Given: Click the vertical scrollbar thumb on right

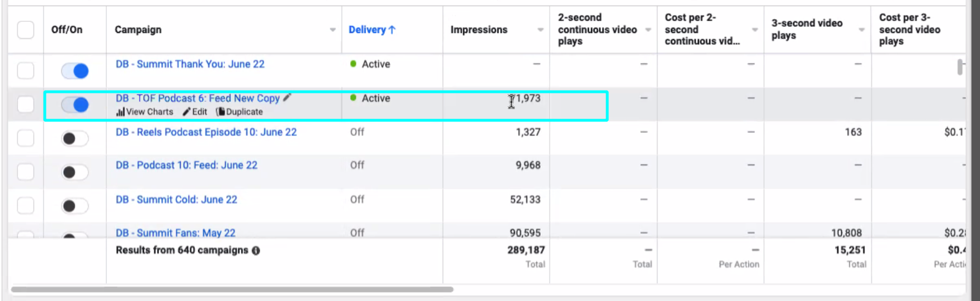Looking at the screenshot, I should 960,67.
